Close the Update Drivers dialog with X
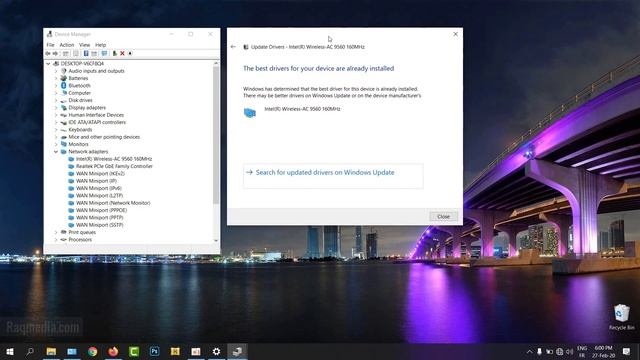The width and height of the screenshot is (640, 360). coord(456,34)
